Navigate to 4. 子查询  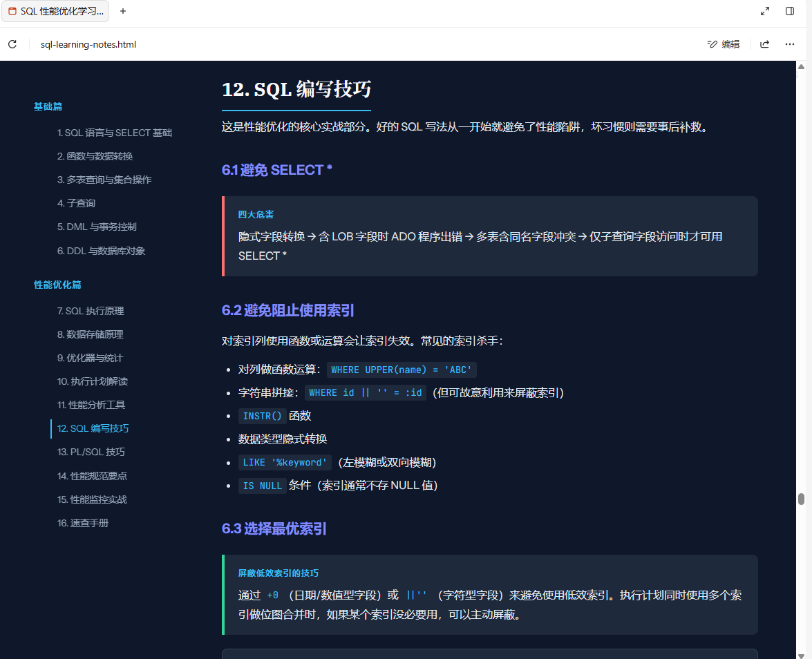coord(76,204)
